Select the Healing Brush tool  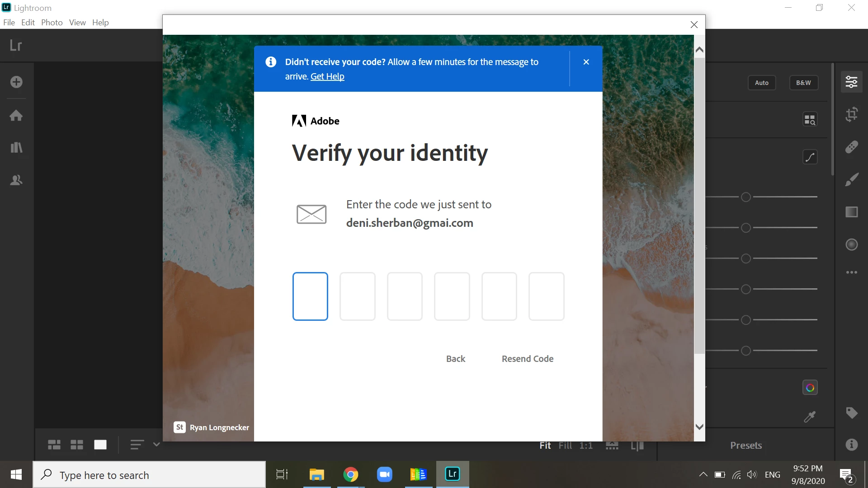click(852, 147)
